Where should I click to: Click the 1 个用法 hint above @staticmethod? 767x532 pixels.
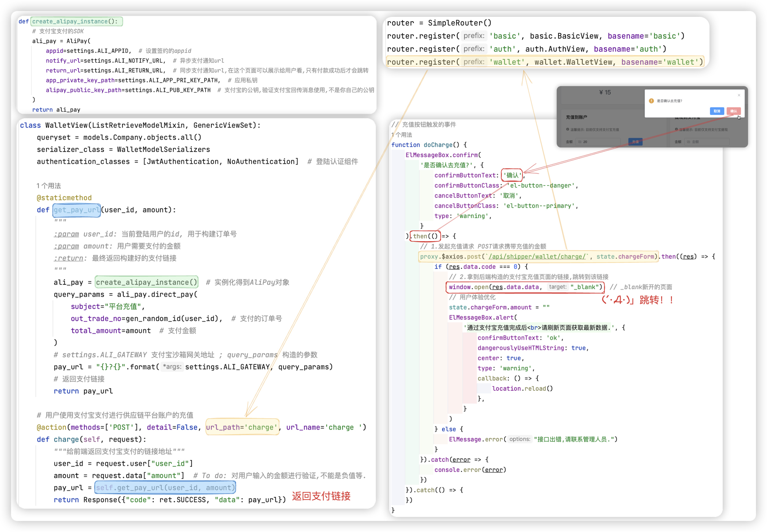point(49,186)
